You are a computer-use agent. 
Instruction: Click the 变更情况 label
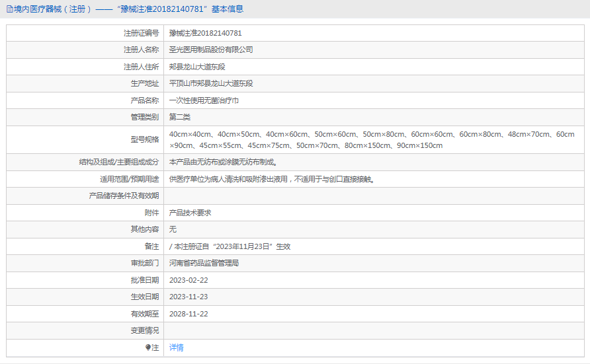[144, 330]
